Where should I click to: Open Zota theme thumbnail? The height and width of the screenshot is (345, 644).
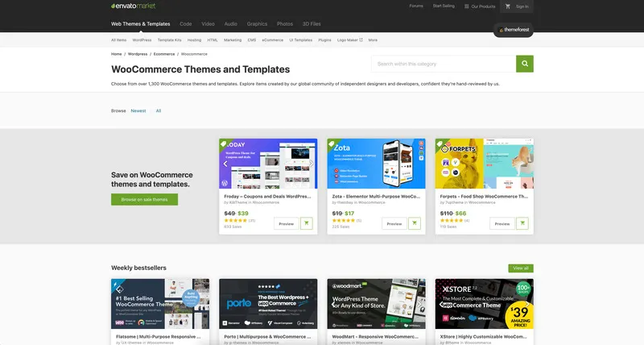click(376, 164)
